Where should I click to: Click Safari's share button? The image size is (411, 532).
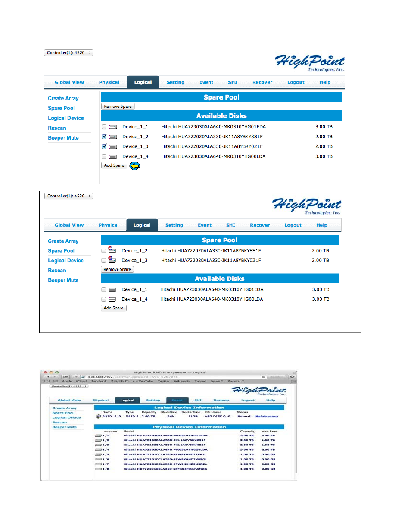pos(65,376)
